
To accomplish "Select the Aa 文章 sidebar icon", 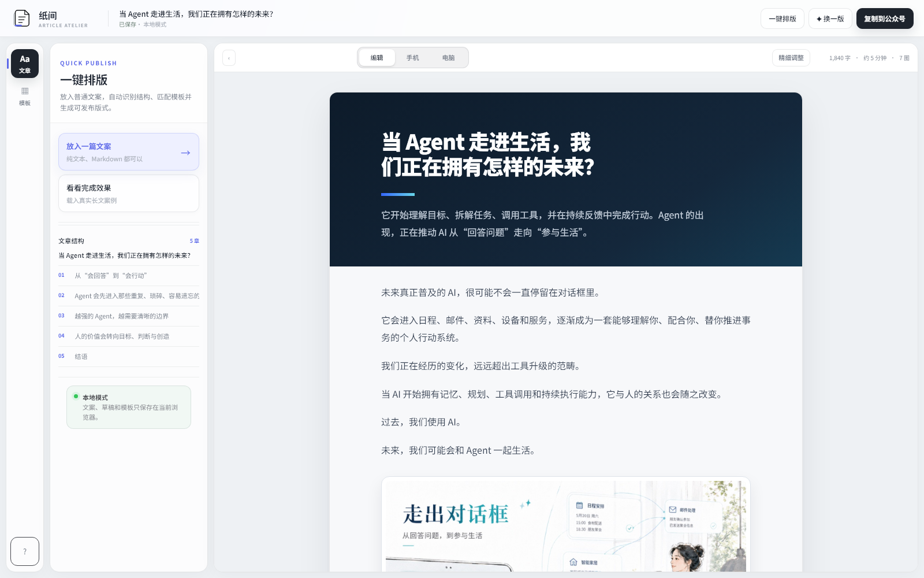I will pyautogui.click(x=25, y=64).
